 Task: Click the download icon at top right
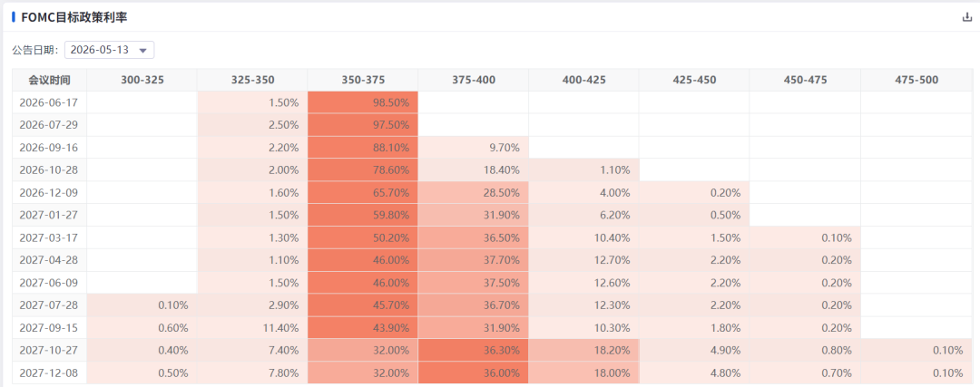pos(967,17)
